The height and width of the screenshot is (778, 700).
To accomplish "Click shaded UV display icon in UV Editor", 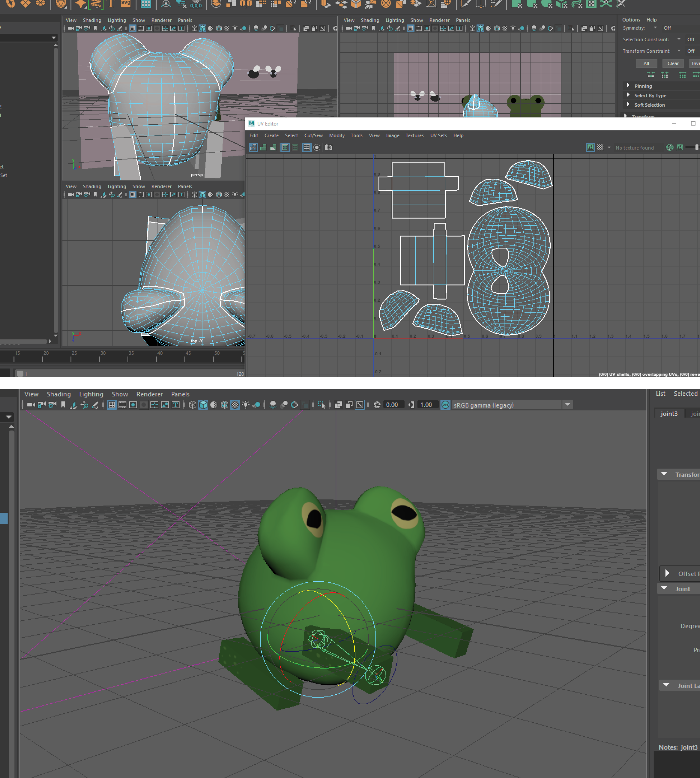I will (x=263, y=147).
